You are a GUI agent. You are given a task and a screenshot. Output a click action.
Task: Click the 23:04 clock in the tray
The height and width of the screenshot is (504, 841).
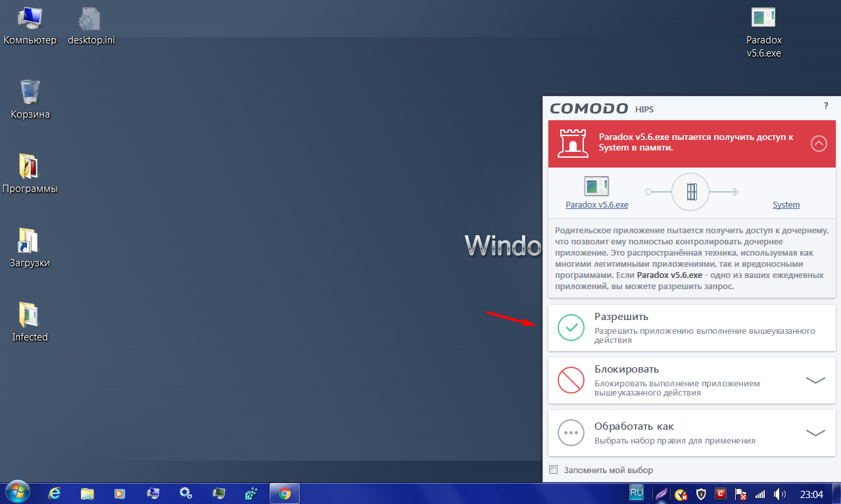(x=812, y=494)
